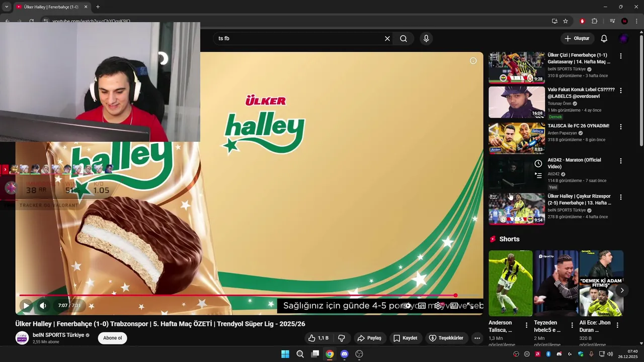Open the info card icon on video

point(473,61)
